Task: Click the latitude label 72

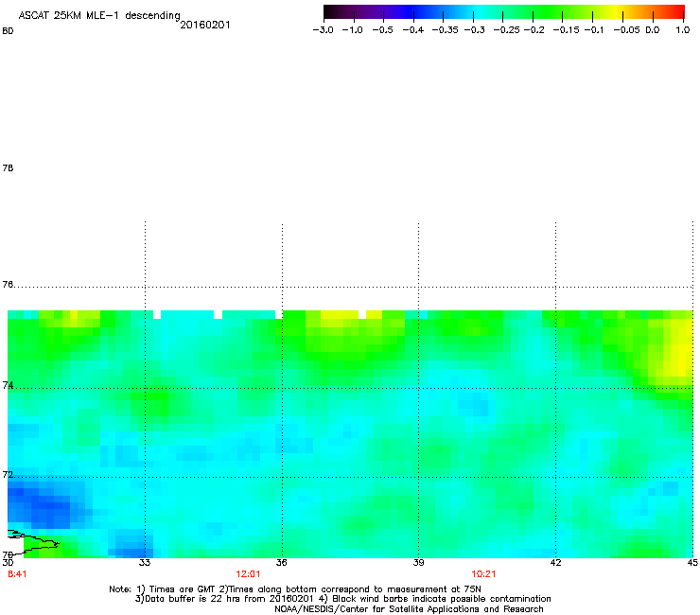Action: (x=8, y=474)
